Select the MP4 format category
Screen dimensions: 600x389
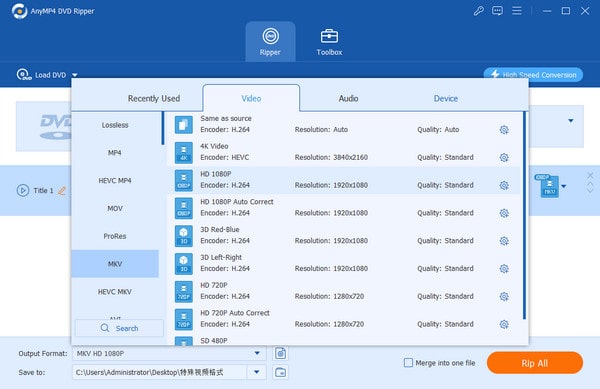[115, 153]
